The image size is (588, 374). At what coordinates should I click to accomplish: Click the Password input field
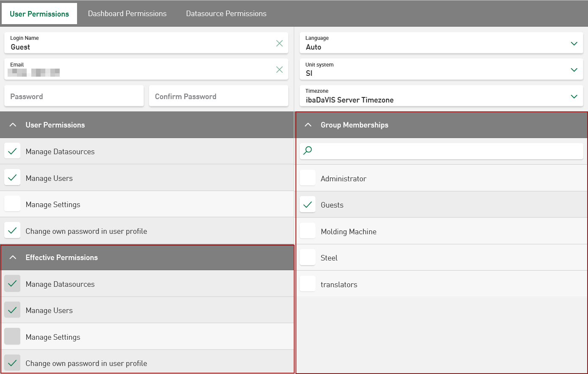74,96
